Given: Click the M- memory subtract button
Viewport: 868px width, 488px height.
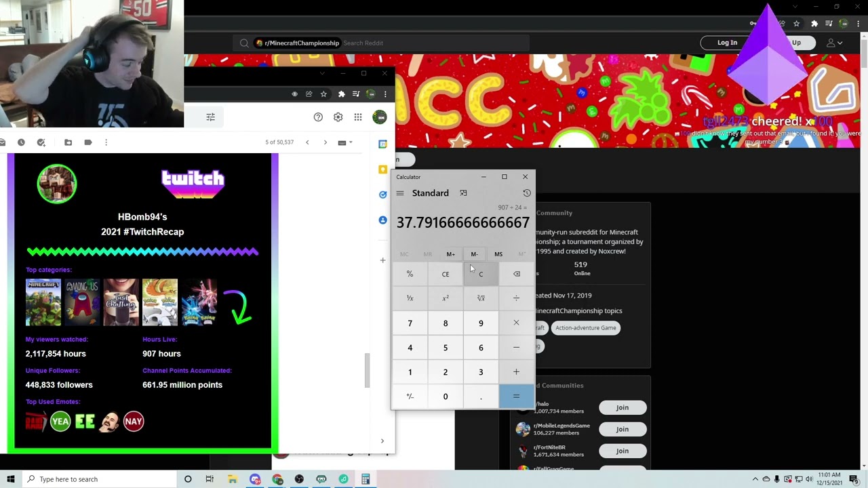Looking at the screenshot, I should point(475,254).
